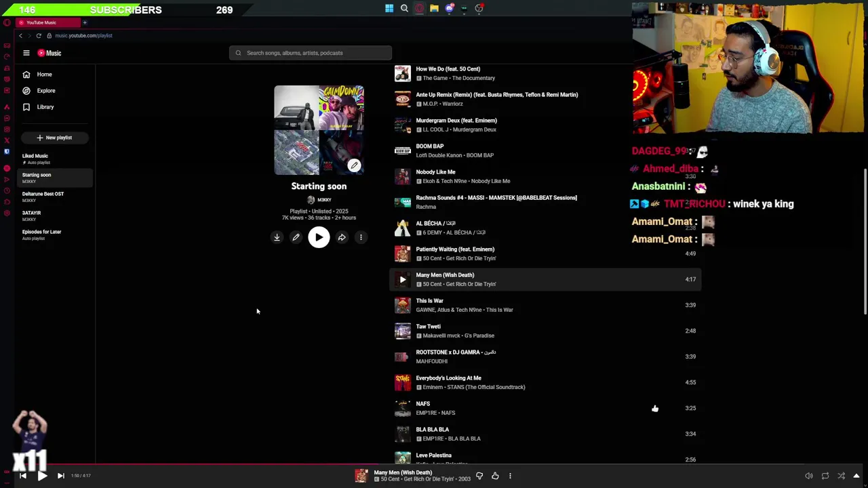This screenshot has height=488, width=868.
Task: Click BOOM BAP track thumbnail
Action: tap(403, 150)
